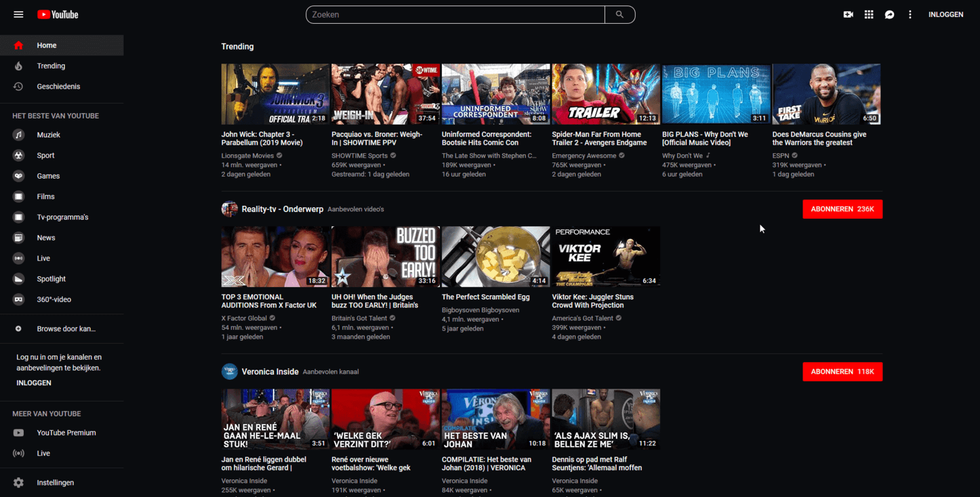Open the YouTube apps grid icon
This screenshot has height=497, width=980.
[x=869, y=14]
